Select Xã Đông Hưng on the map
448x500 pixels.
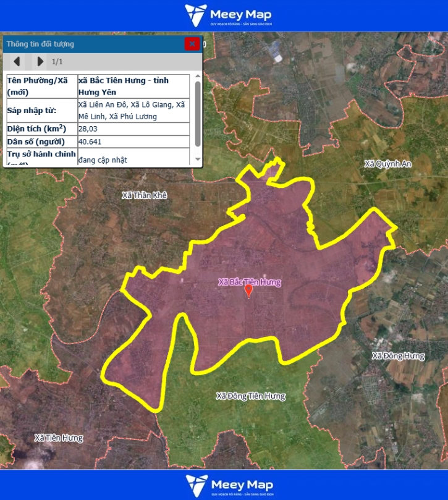point(399,356)
